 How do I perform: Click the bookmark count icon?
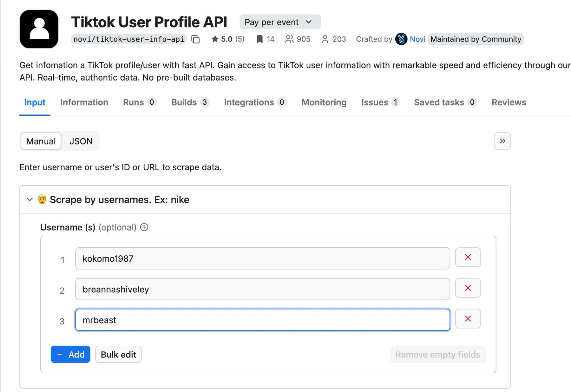pos(259,39)
